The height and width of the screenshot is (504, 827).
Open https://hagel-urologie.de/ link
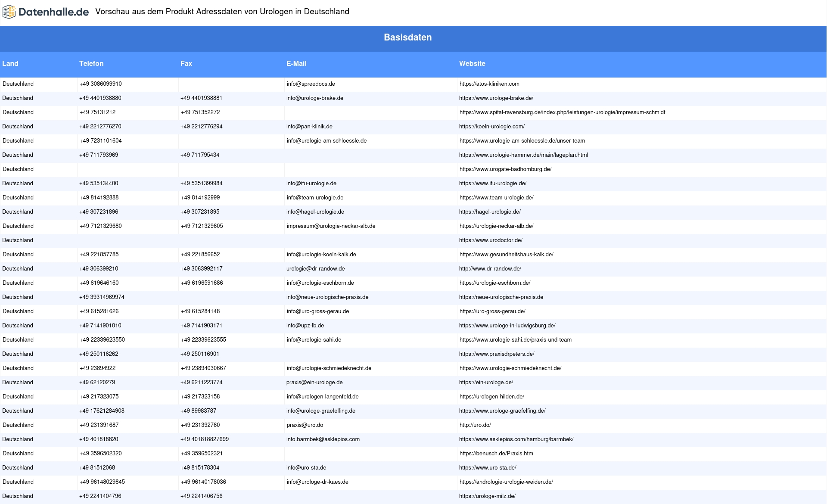pos(490,212)
